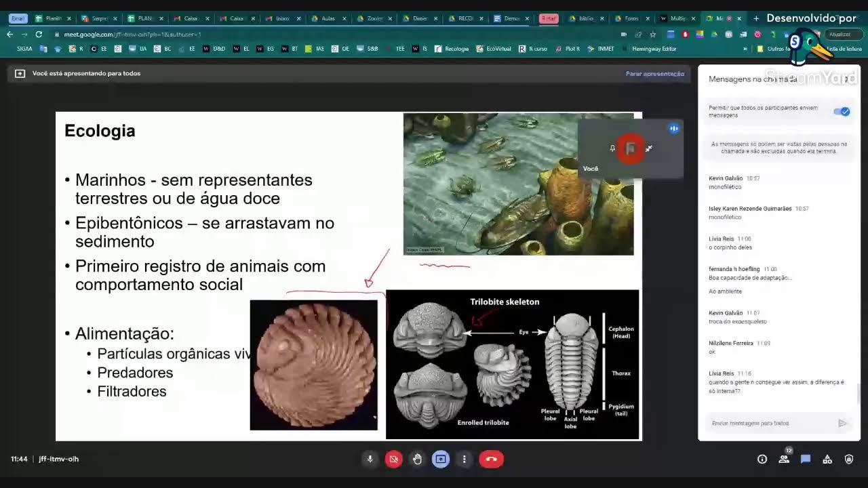Open the Hemingway Editor bookmark
Viewport: 868px width, 488px height.
pyautogui.click(x=648, y=49)
